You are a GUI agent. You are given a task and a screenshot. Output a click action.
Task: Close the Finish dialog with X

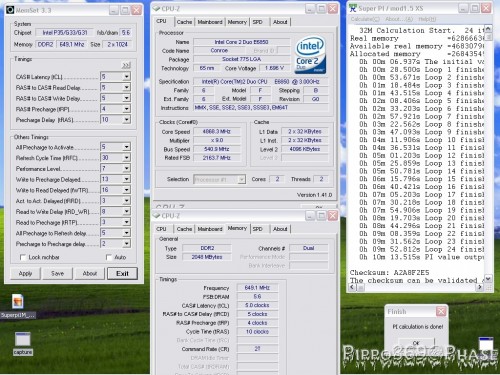coord(441,312)
